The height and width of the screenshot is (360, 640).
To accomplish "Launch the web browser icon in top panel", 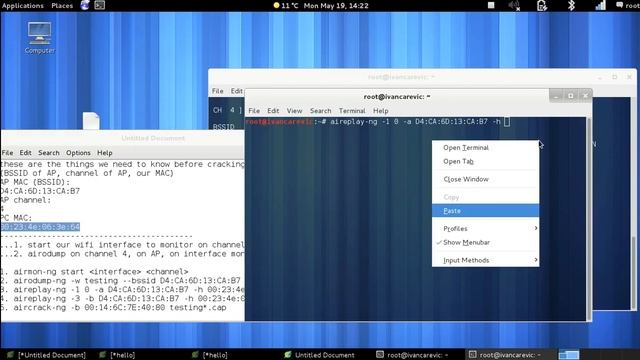I will click(x=85, y=5).
